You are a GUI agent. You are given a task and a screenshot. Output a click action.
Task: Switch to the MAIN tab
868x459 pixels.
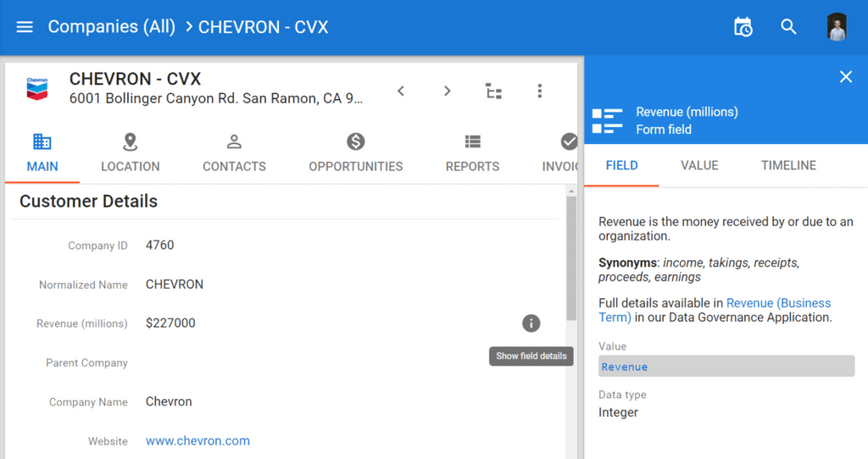point(42,153)
